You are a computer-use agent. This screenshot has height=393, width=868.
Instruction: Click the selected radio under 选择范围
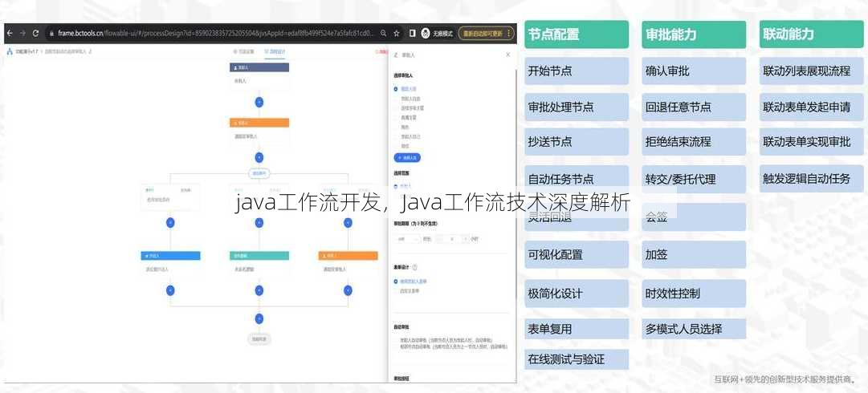coord(396,186)
